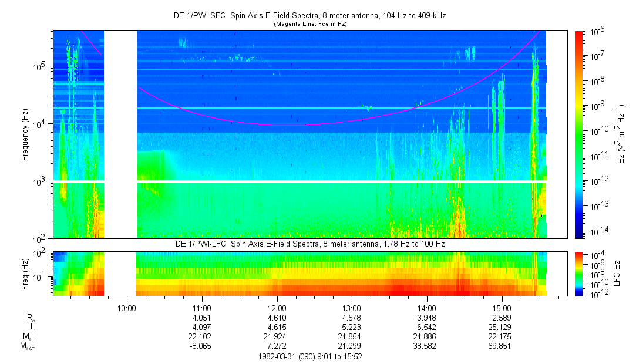Click the Freq (Hz) label of the lower panel

(25, 273)
